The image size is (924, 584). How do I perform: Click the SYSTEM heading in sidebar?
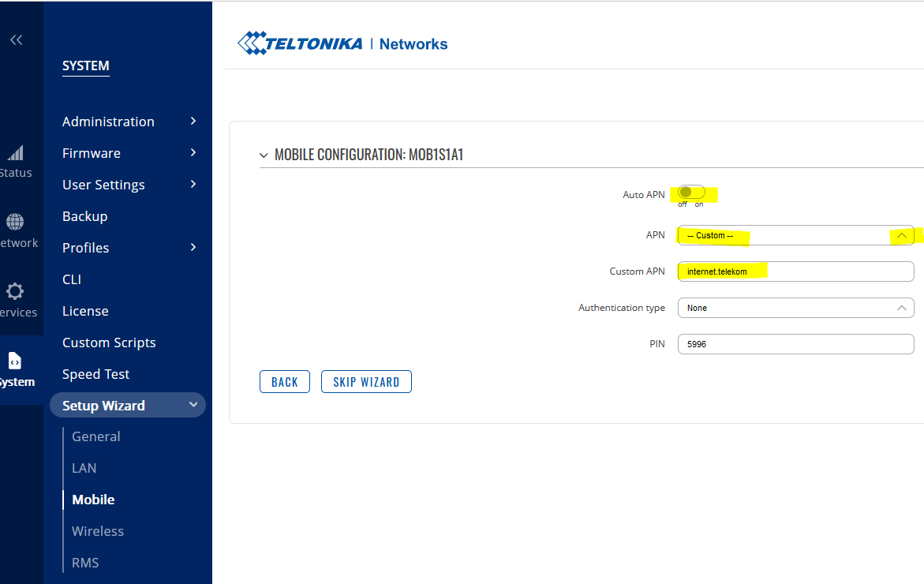pyautogui.click(x=86, y=66)
